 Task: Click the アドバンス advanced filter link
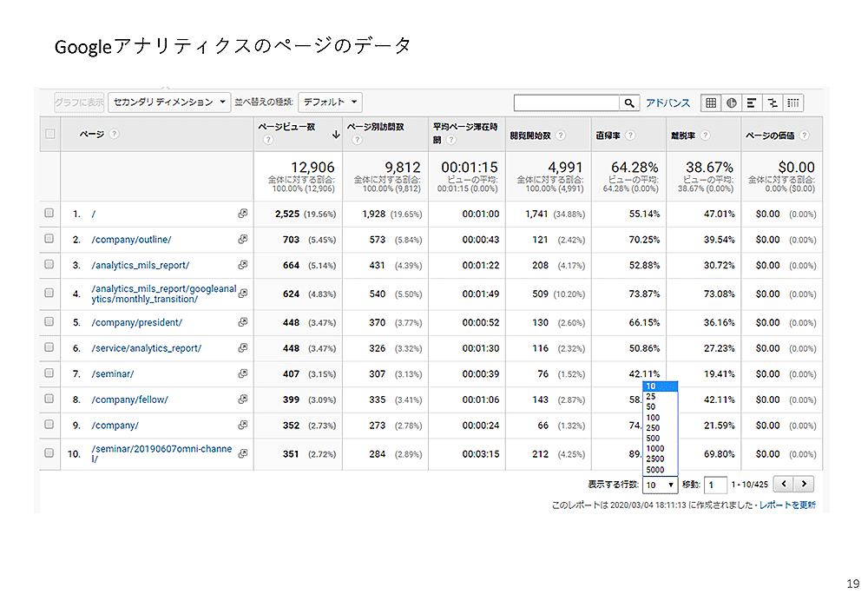click(667, 103)
